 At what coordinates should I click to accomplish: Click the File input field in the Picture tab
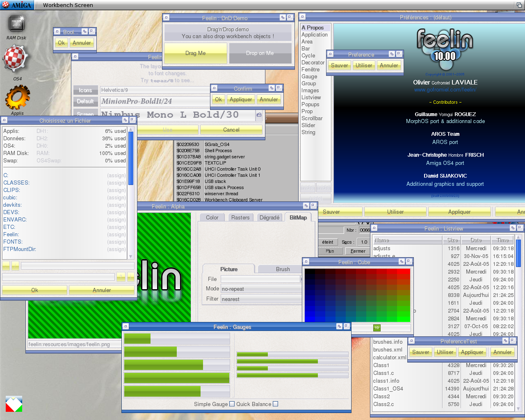260,279
